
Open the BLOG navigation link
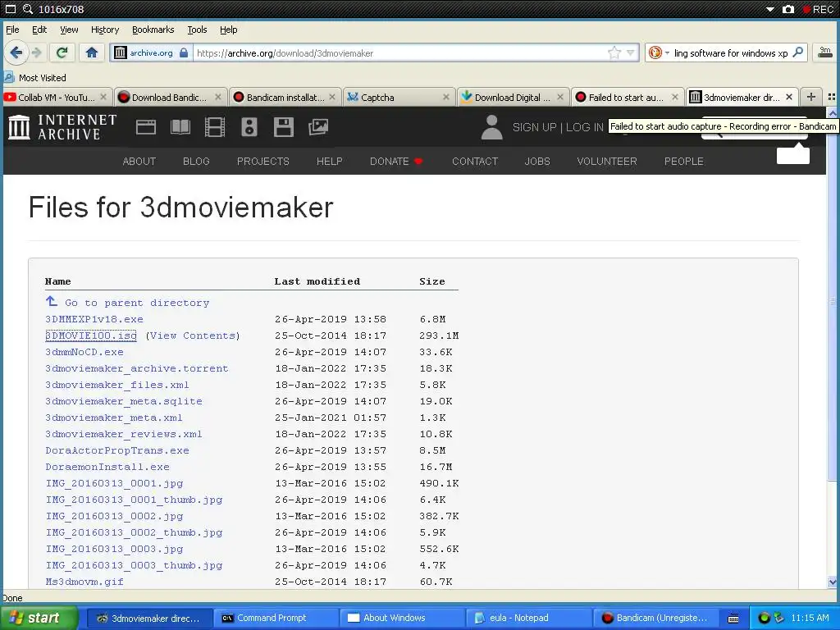tap(196, 162)
